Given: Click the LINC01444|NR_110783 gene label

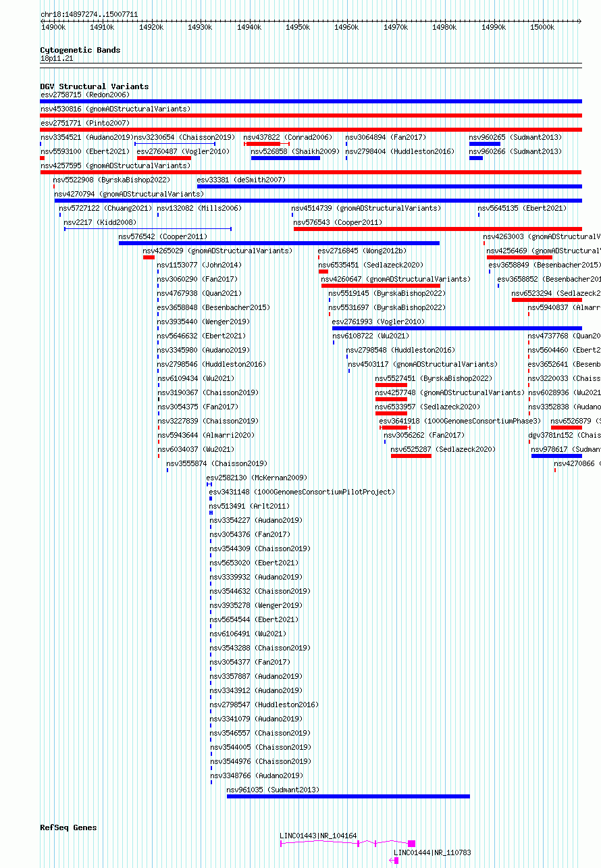Looking at the screenshot, I should click(432, 852).
